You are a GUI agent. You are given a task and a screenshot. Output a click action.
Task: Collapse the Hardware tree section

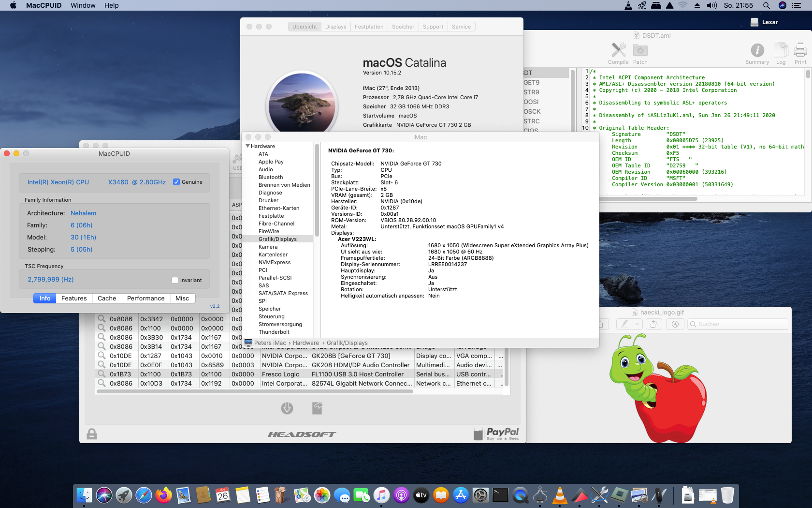(x=248, y=146)
